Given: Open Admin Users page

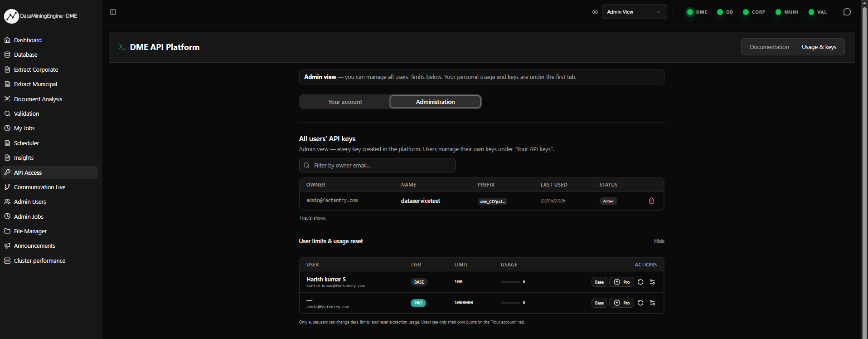Looking at the screenshot, I should coord(50,201).
